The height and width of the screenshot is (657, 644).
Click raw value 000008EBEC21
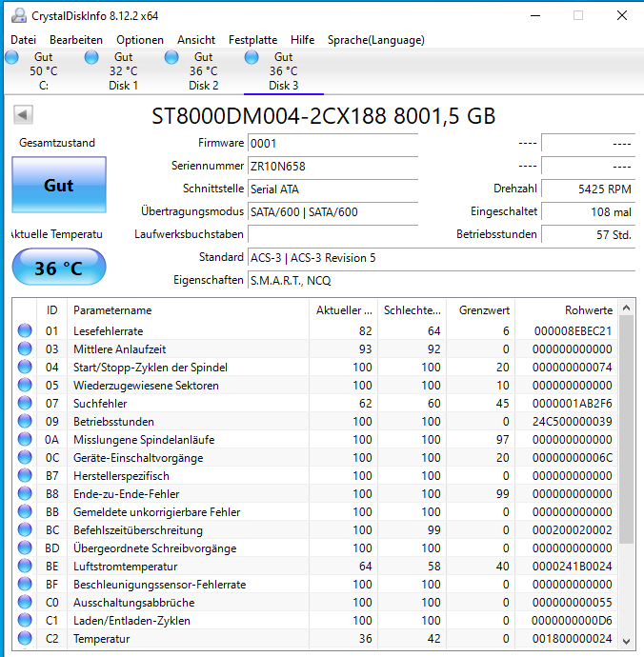pos(573,331)
